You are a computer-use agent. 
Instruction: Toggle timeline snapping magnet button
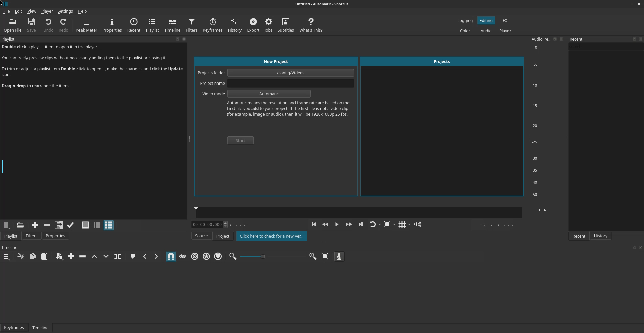click(171, 257)
